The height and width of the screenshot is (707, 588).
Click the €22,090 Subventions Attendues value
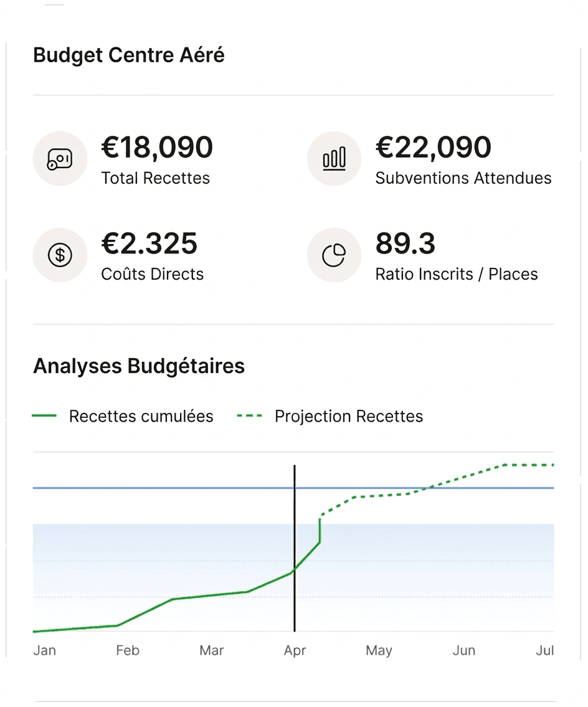pos(434,148)
